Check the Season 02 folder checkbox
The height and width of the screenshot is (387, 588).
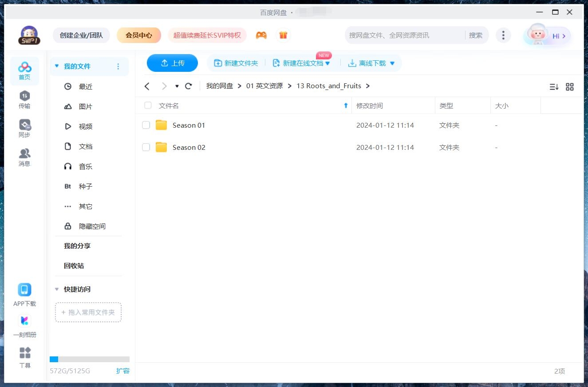(x=146, y=148)
